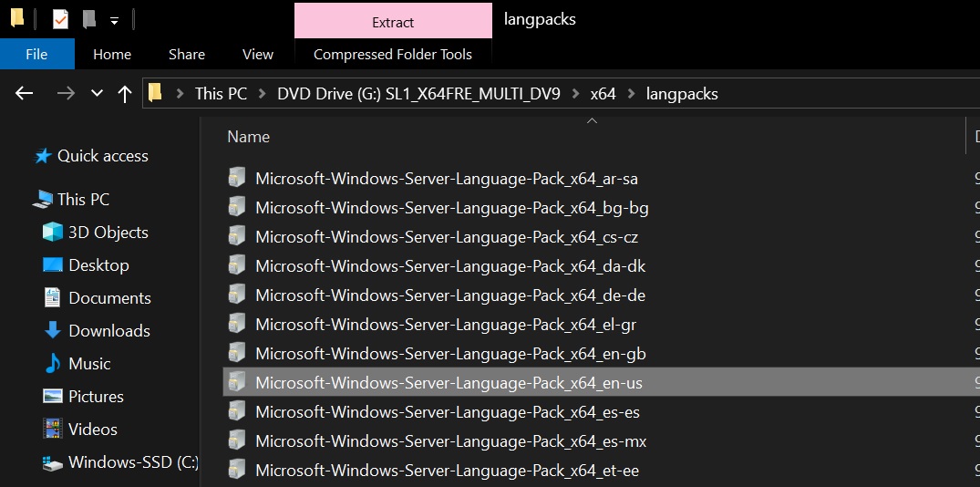
Task: Click the folder icon in address bar
Action: click(x=155, y=93)
